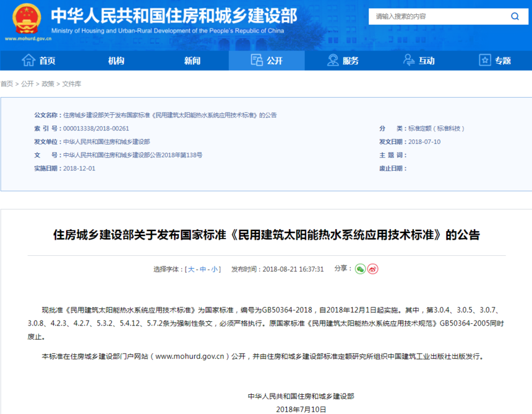Open 公开 breadcrumb link
532x414 pixels.
pos(27,83)
